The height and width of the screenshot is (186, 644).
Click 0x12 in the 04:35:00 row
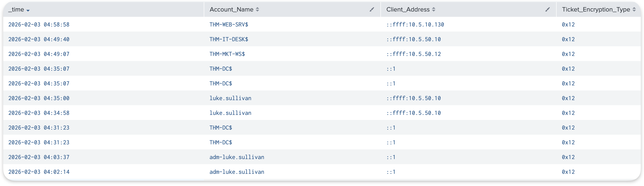click(x=568, y=98)
